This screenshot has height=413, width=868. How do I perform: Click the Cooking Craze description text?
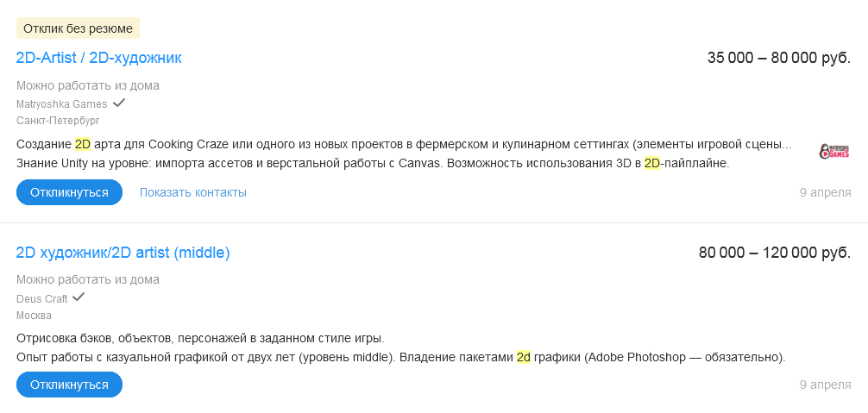tap(404, 144)
